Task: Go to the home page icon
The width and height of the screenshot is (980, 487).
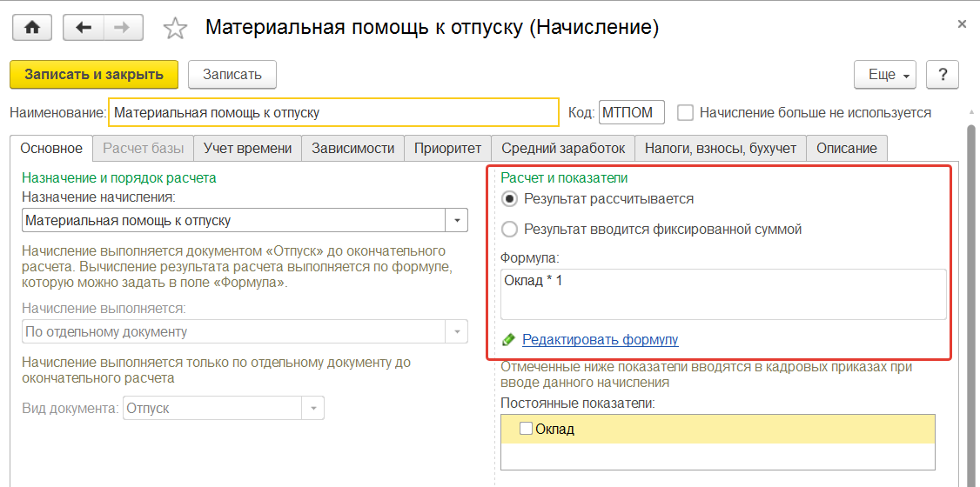Action: [x=32, y=28]
